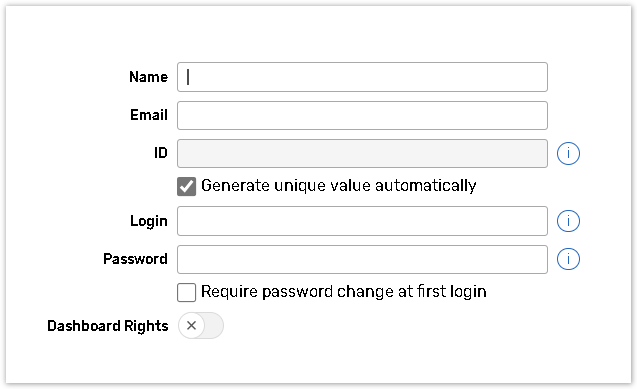Screen dimensions: 637x389
Task: Click the Name field label
Action: (x=148, y=77)
